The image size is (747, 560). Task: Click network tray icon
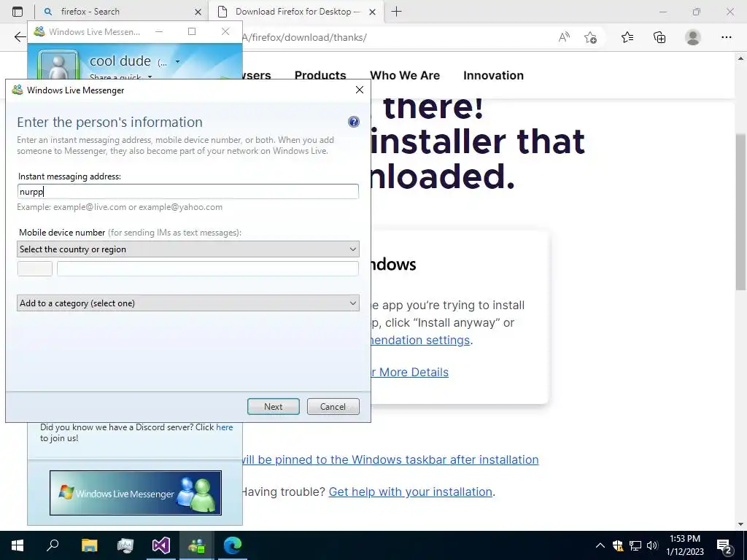(635, 545)
